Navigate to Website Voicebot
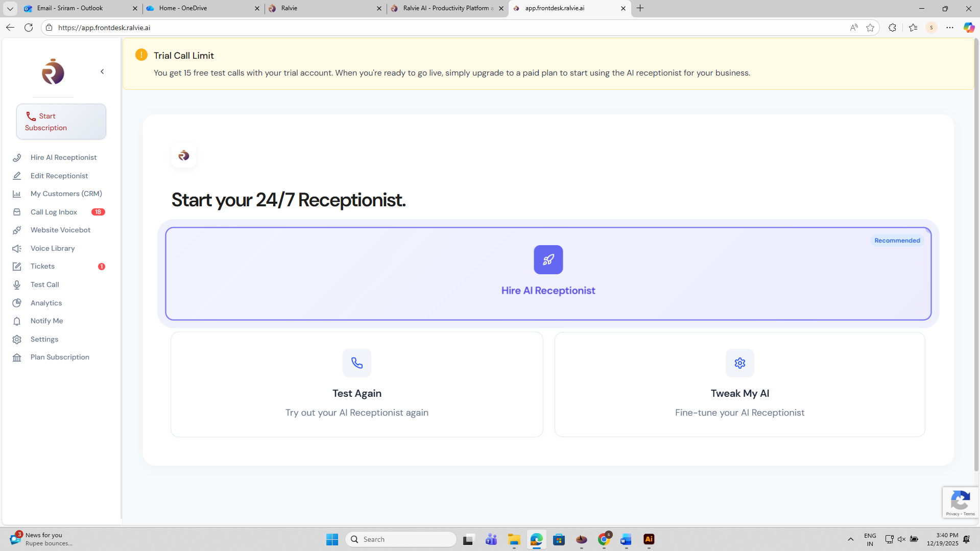Screen dimensions: 980x551 point(60,230)
